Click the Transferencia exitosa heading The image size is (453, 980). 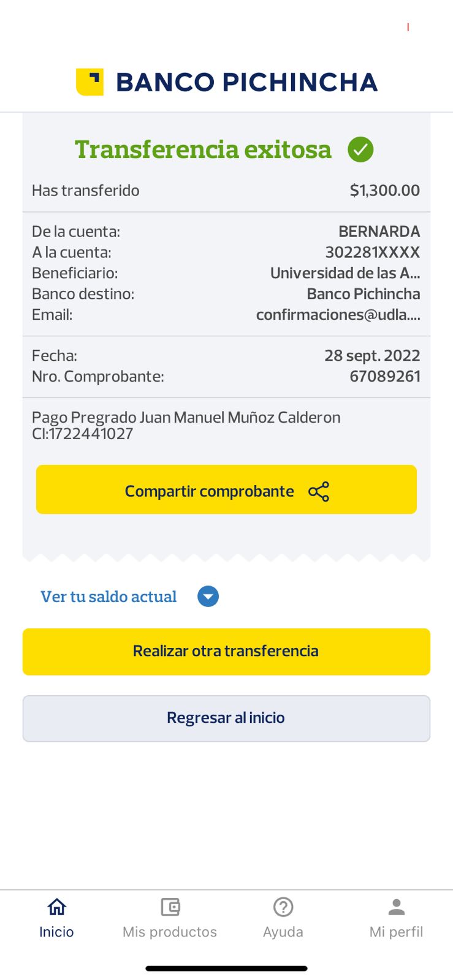coord(203,149)
